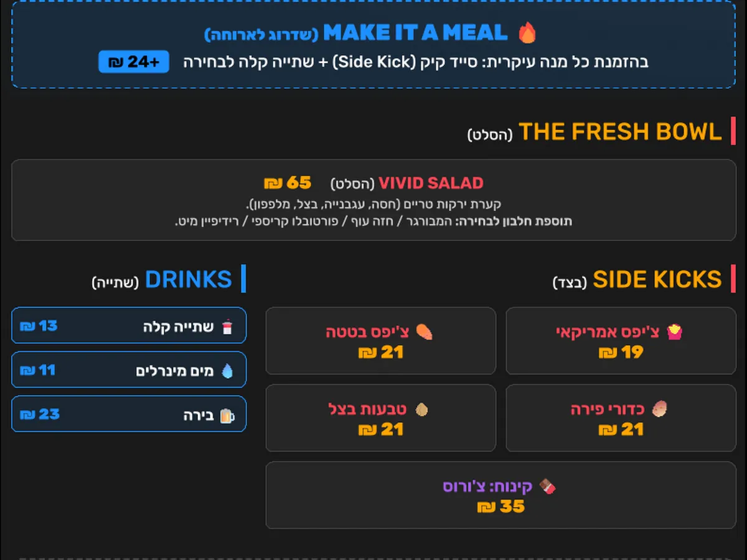The image size is (747, 560).
Task: Select the mineral water row priced 11 ₪
Action: coord(129,370)
